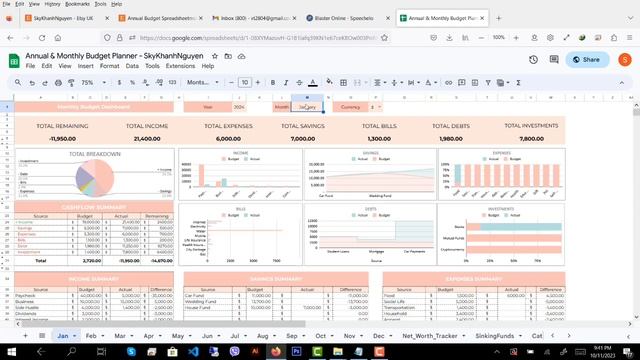Open File Explorer from taskbar
Viewport: 640px width, 360px height.
click(x=338, y=351)
